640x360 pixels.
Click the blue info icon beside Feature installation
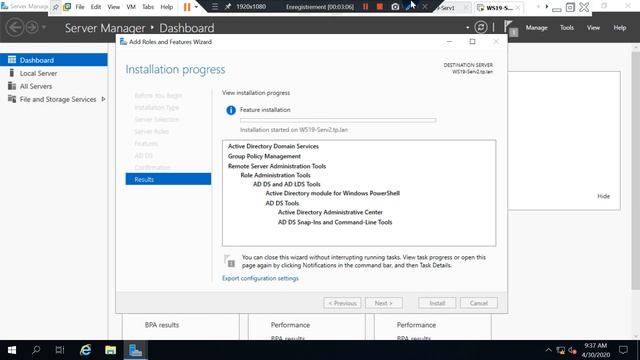(x=231, y=110)
